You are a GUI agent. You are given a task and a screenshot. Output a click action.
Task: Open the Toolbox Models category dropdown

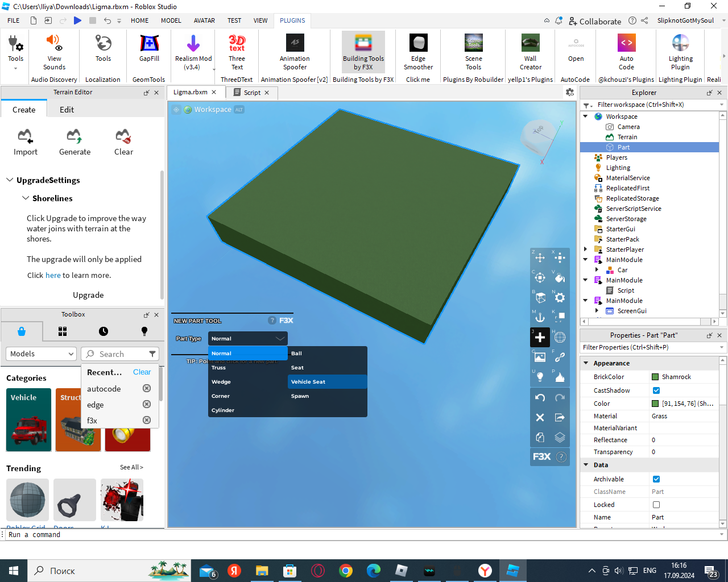click(x=41, y=354)
